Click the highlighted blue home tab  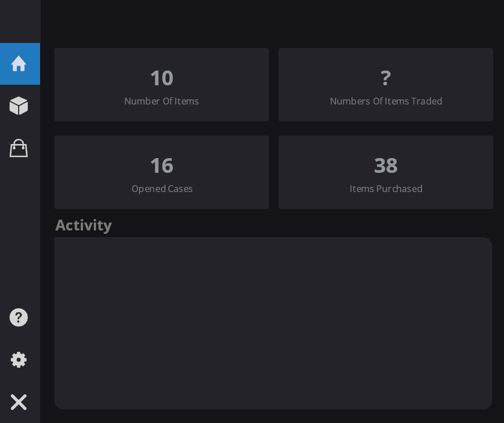pos(20,64)
